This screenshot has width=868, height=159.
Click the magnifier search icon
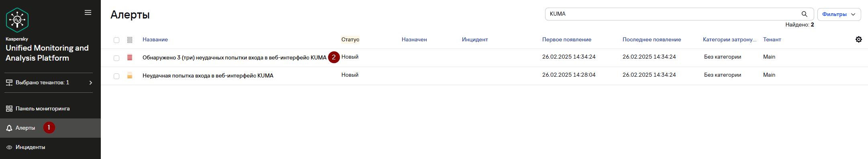(805, 14)
